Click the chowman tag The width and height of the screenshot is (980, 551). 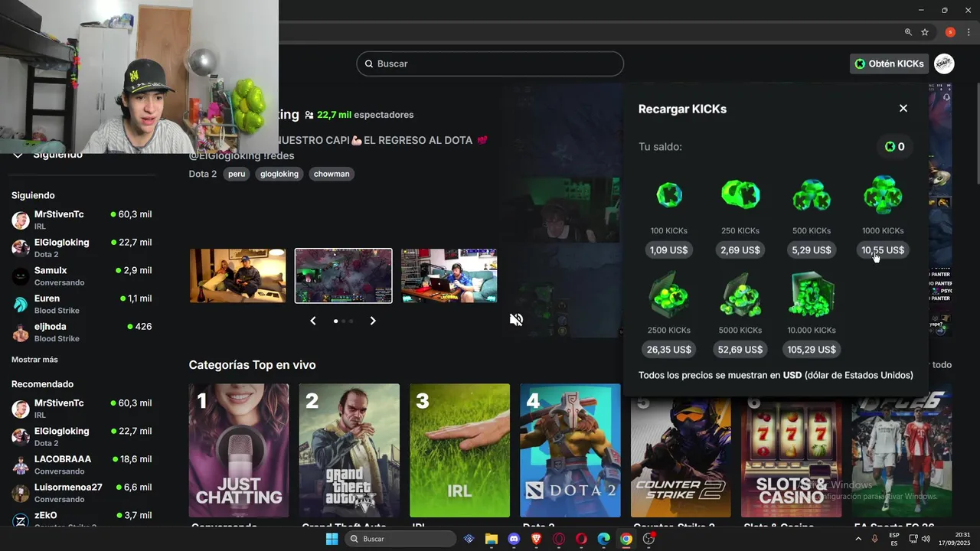coord(332,174)
